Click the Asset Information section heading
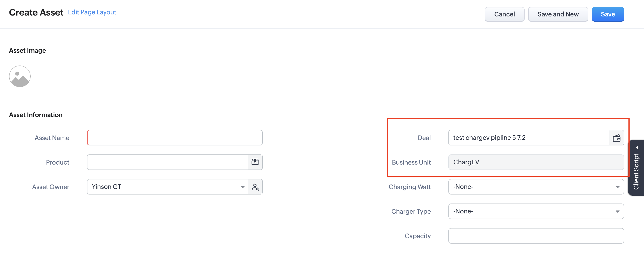The image size is (644, 276). point(36,115)
